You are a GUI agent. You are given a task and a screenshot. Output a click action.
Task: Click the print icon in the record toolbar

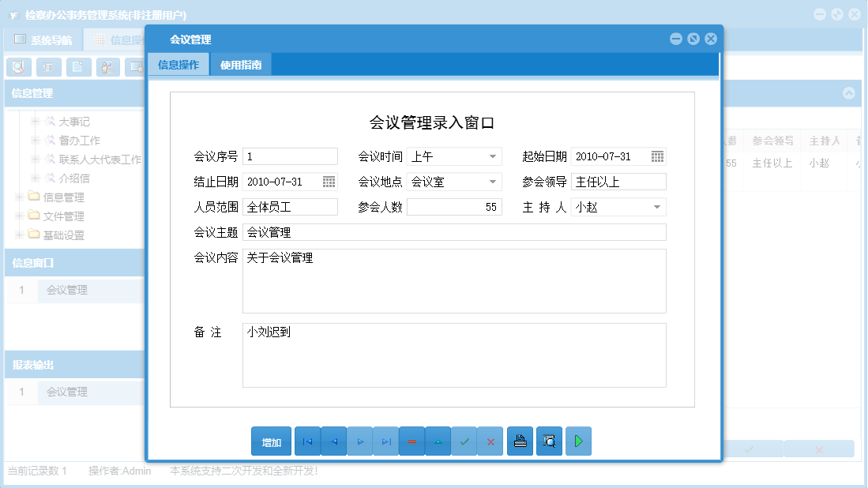coord(520,441)
